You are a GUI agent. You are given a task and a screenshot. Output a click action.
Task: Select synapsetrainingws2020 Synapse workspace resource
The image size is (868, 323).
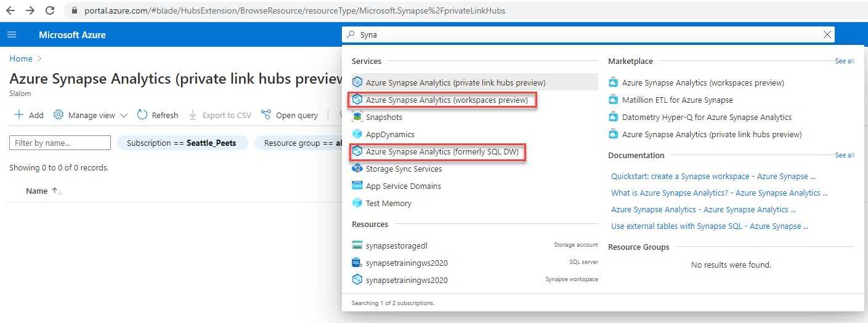pos(475,280)
